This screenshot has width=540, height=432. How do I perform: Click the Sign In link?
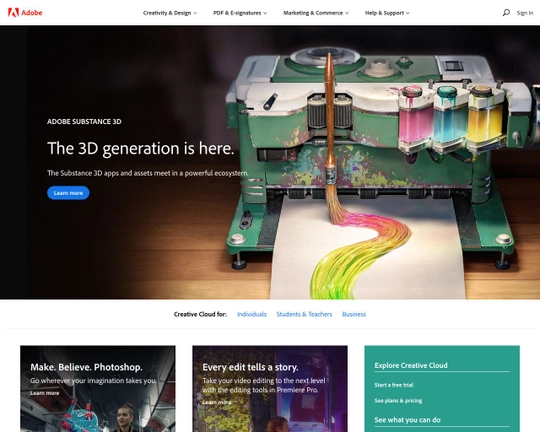click(x=525, y=13)
